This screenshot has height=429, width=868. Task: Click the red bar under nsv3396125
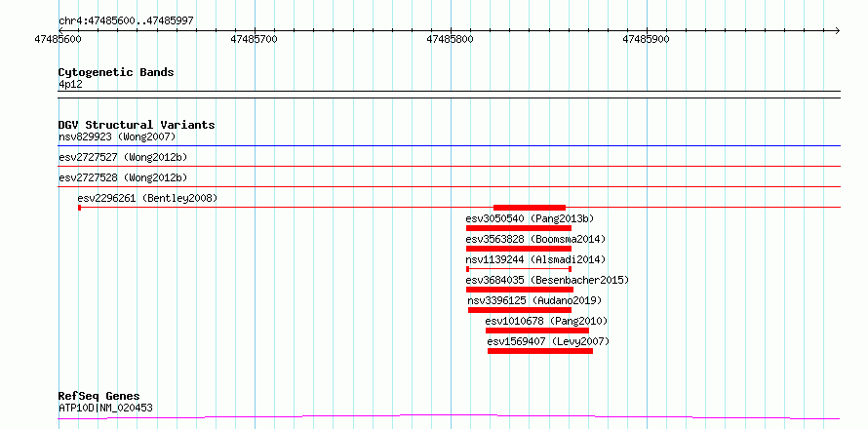point(520,310)
